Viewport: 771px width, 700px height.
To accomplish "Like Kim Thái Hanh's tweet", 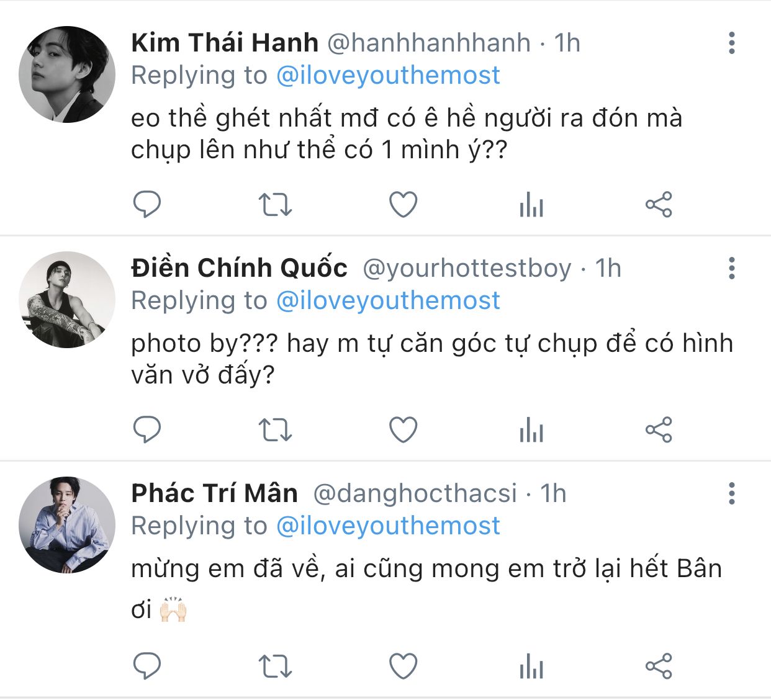I will click(x=403, y=204).
